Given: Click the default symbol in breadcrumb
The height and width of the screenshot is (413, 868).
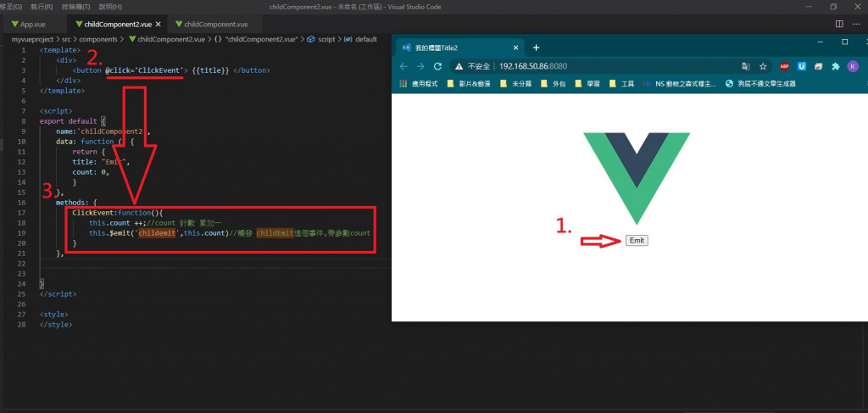Looking at the screenshot, I should [x=360, y=39].
